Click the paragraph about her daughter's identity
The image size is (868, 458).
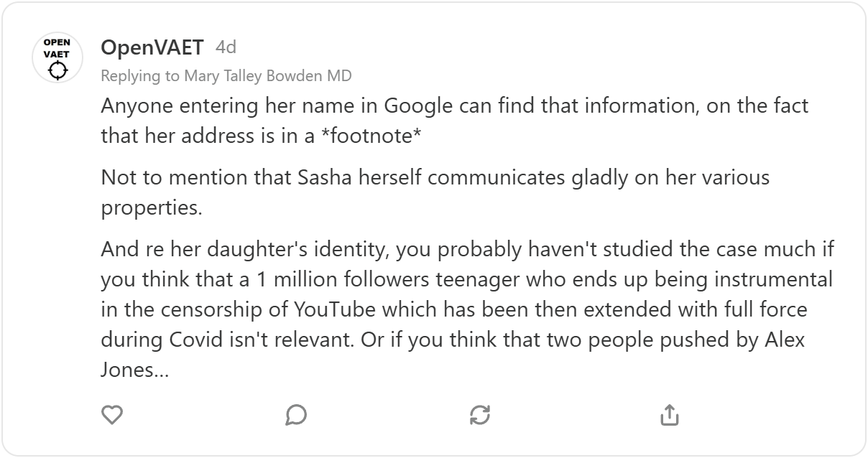pos(467,309)
